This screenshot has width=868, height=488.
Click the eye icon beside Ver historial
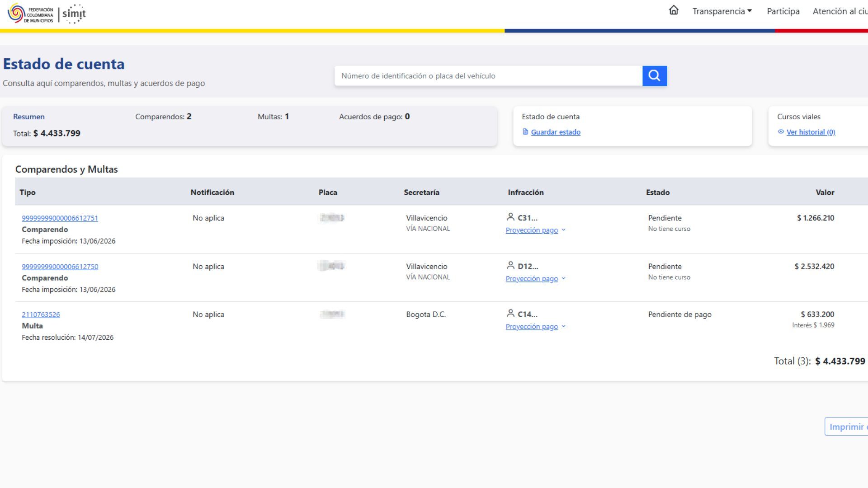[781, 132]
